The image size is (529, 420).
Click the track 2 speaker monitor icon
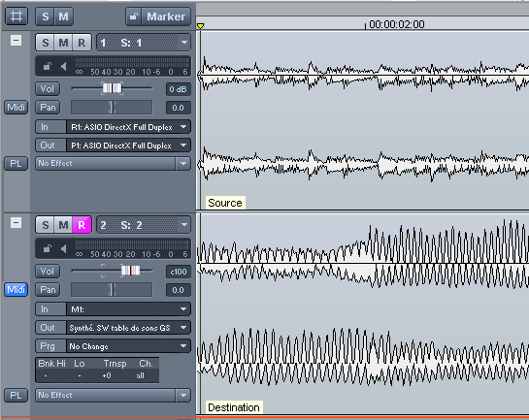(63, 248)
